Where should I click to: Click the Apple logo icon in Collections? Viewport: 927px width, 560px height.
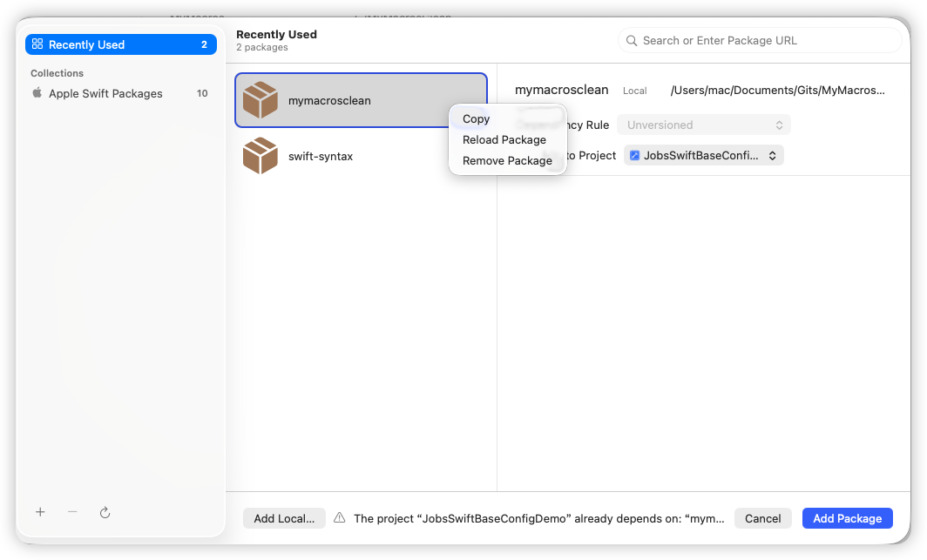[37, 92]
